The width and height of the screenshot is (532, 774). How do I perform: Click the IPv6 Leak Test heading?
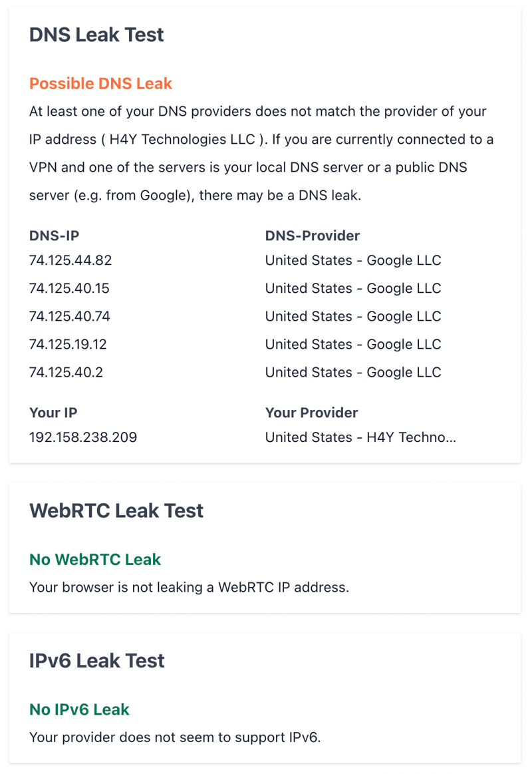[x=96, y=661]
